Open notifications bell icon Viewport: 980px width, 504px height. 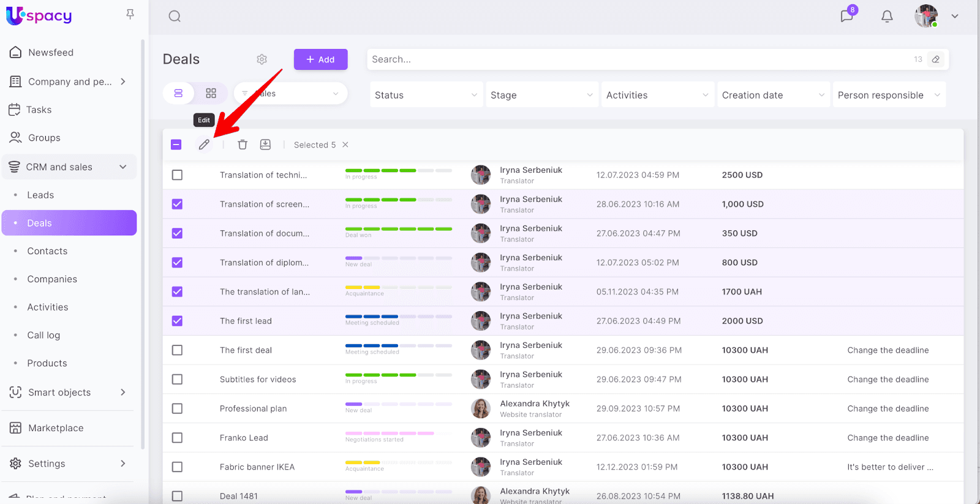(x=887, y=17)
